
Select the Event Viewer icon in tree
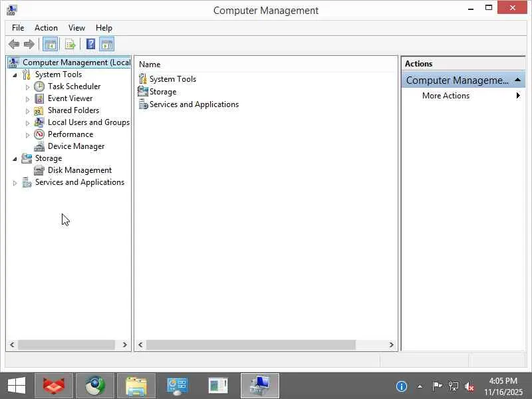pyautogui.click(x=39, y=98)
